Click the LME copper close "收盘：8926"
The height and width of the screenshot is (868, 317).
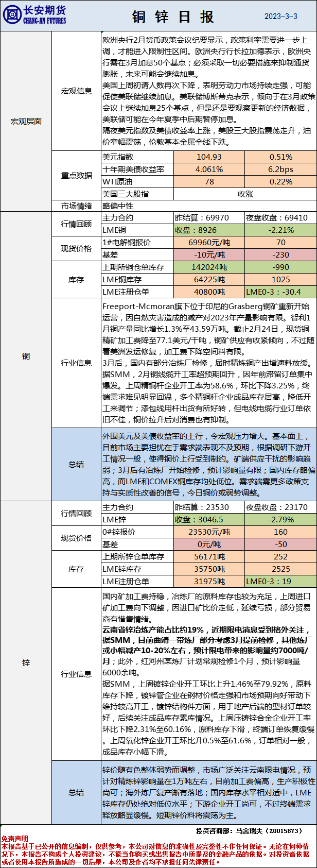209,230
